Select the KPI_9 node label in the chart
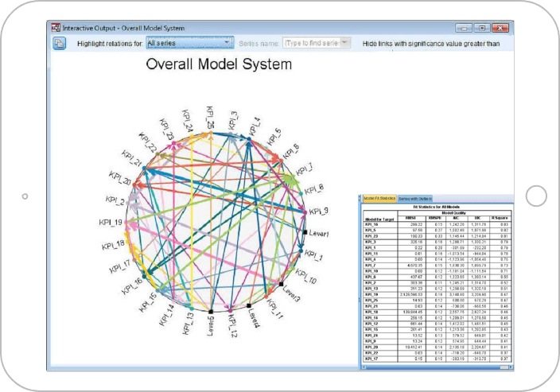Viewport: 560px width, 392px height. coord(318,212)
